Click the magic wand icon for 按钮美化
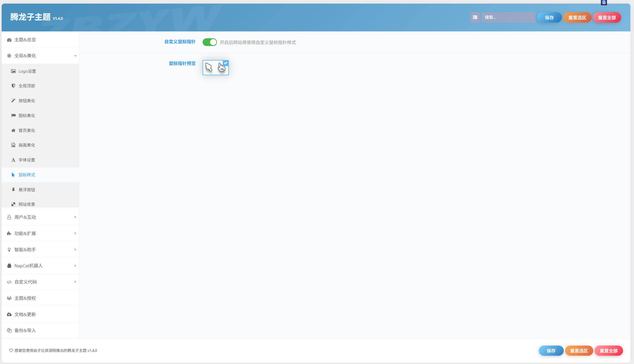This screenshot has width=634, height=364. click(x=13, y=101)
